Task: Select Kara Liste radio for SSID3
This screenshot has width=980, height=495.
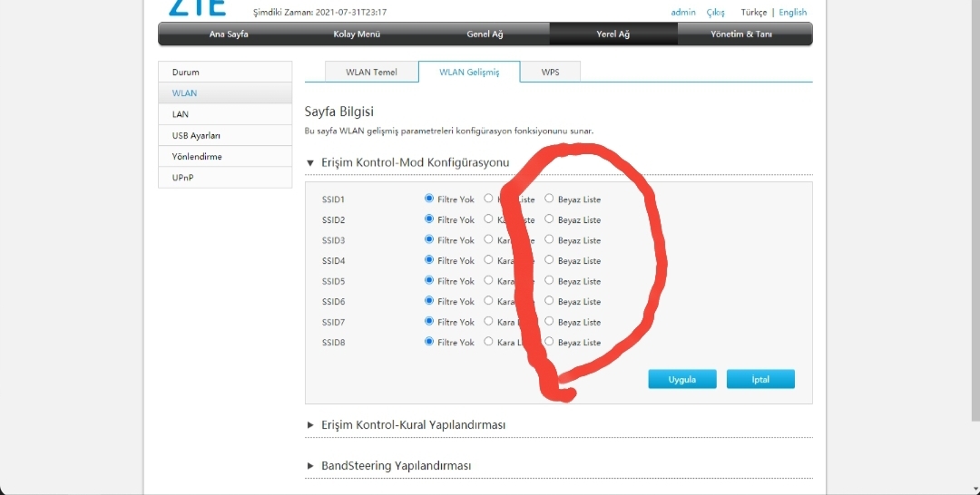Action: (488, 239)
